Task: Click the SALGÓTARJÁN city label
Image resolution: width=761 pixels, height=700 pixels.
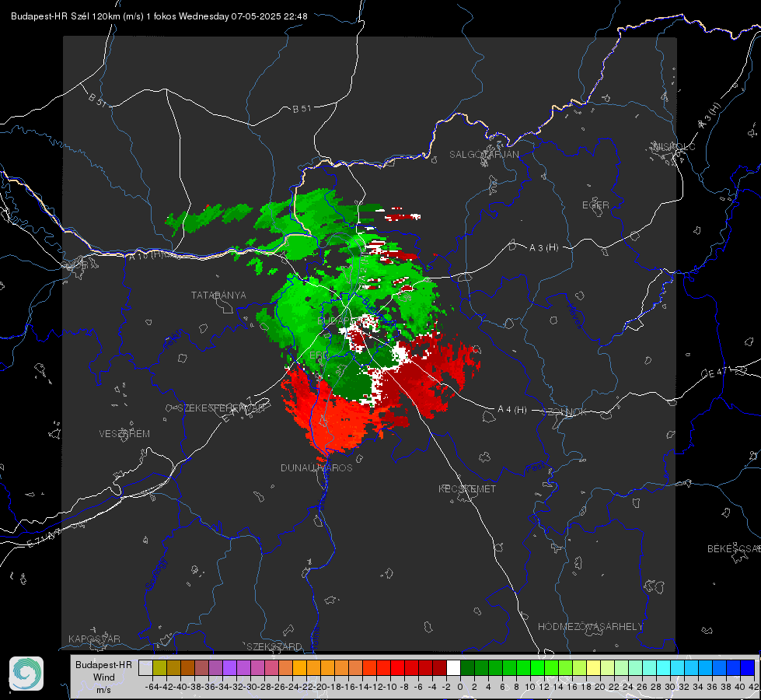Action: 483,155
